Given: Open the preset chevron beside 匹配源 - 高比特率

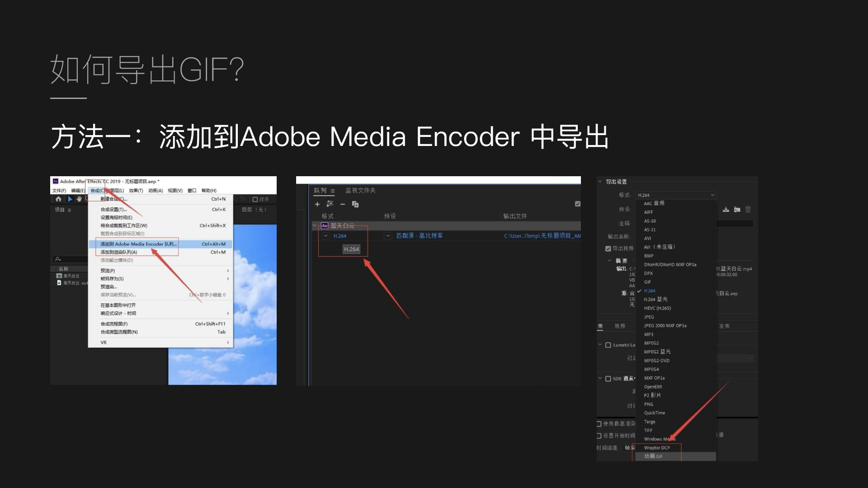Looking at the screenshot, I should 388,236.
